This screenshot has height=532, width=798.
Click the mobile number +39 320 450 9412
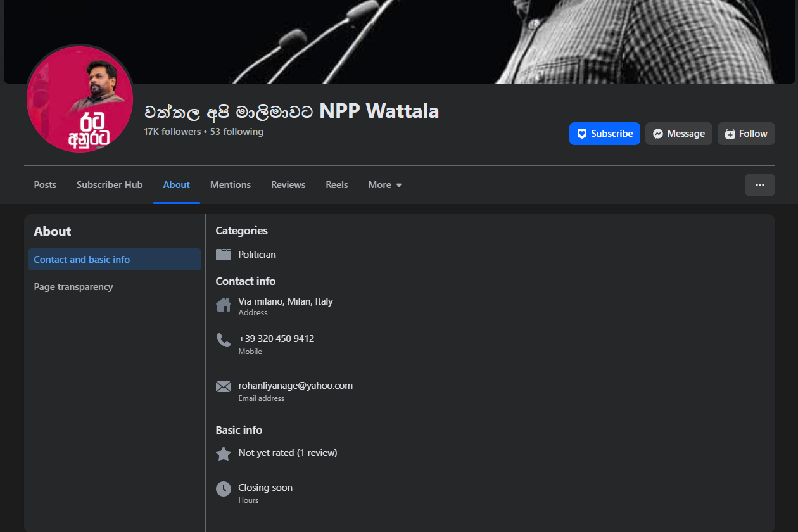[x=276, y=339]
